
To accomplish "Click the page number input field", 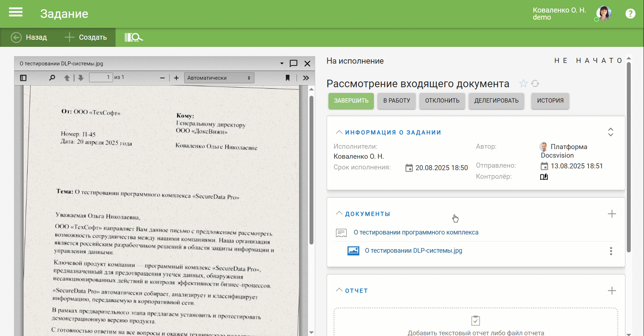I will [x=101, y=77].
